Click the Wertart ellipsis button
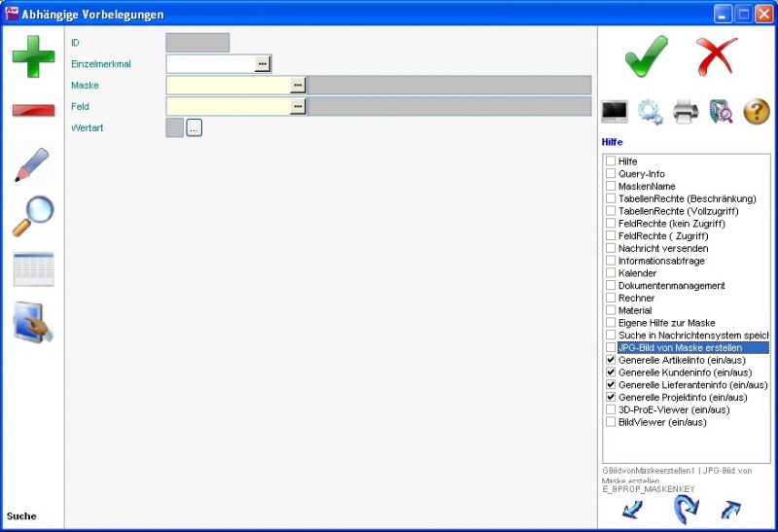The height and width of the screenshot is (532, 778). tap(194, 127)
